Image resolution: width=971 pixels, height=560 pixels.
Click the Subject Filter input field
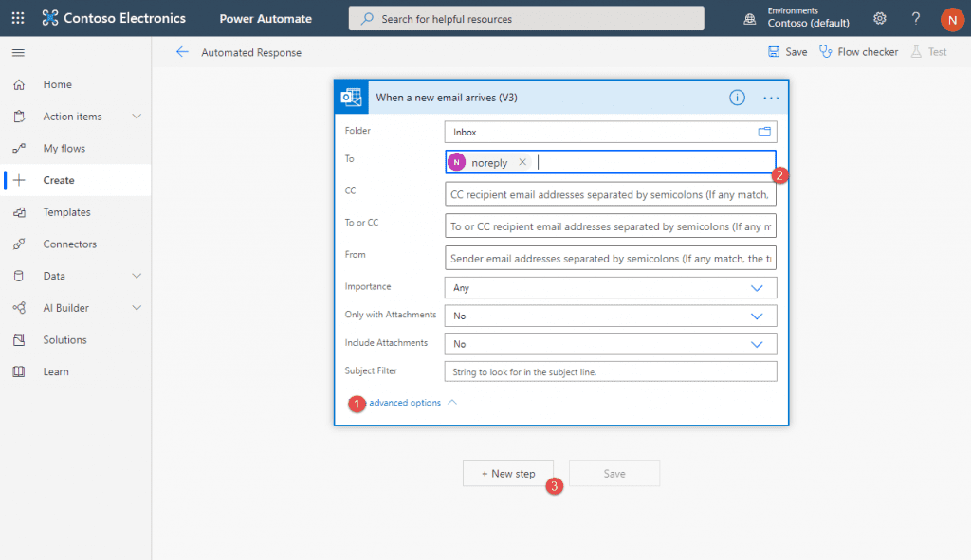[611, 370]
